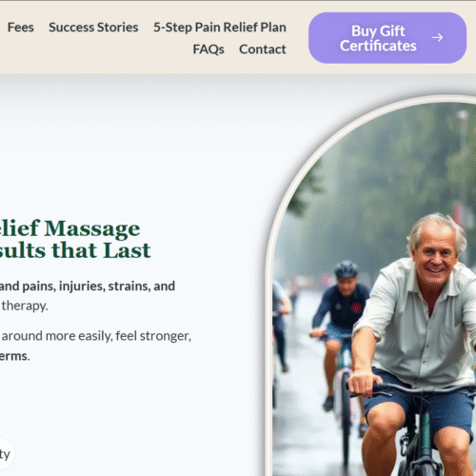The image size is (476, 476).
Task: Open the 5-Step Pain Relief Plan page
Action: point(220,28)
